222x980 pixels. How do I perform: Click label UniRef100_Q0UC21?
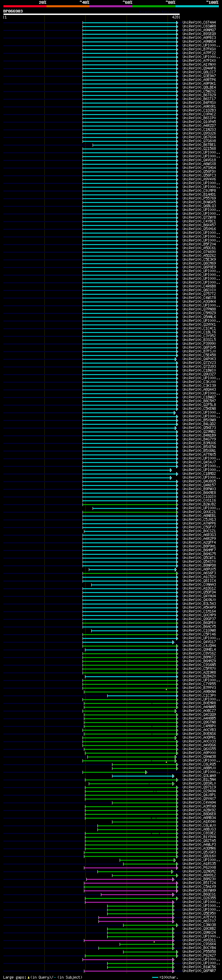[199, 512]
